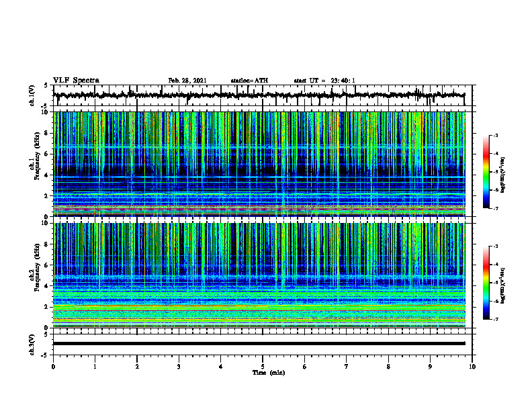This screenshot has height=411, width=532.
Task: Click the '-5' tick on ch.3(V) axis
Action: coord(44,355)
